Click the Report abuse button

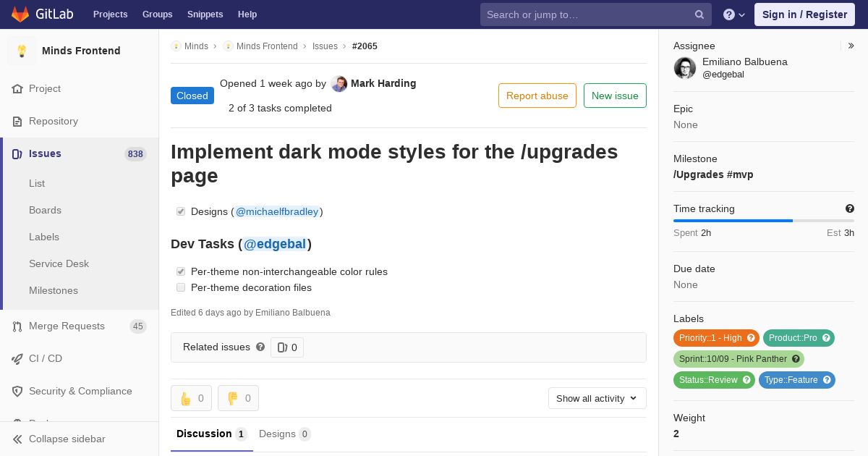coord(537,96)
